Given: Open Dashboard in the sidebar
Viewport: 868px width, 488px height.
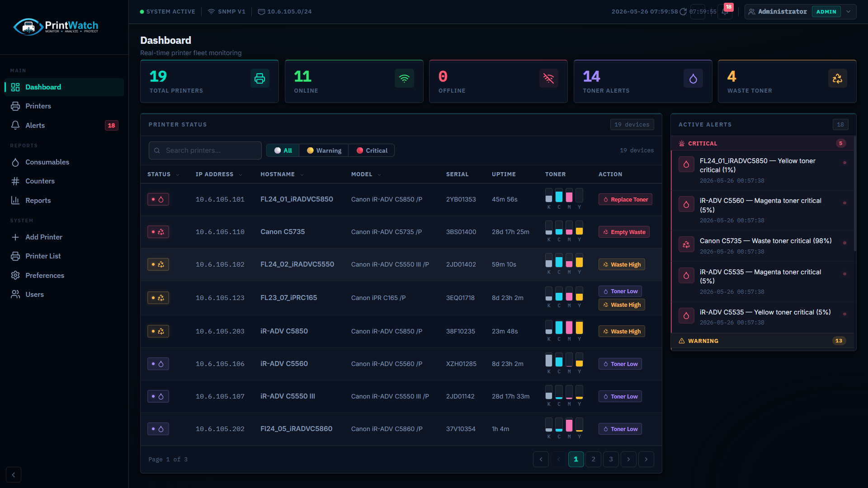Looking at the screenshot, I should coord(64,87).
